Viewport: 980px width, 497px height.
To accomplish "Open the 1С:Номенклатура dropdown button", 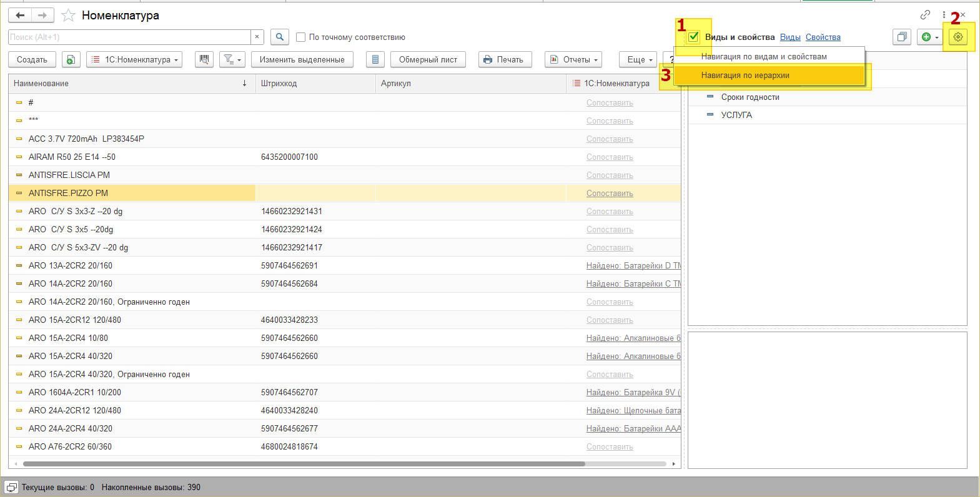I will [134, 59].
